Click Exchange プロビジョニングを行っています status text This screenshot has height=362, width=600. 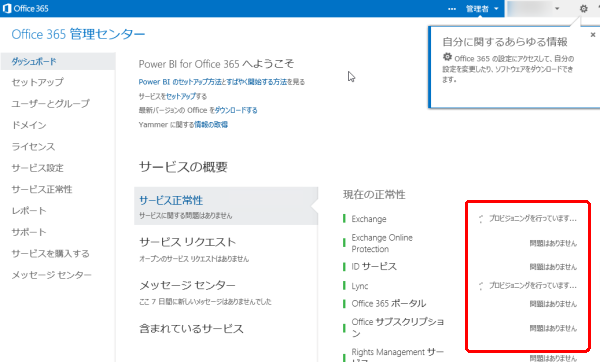coord(533,219)
